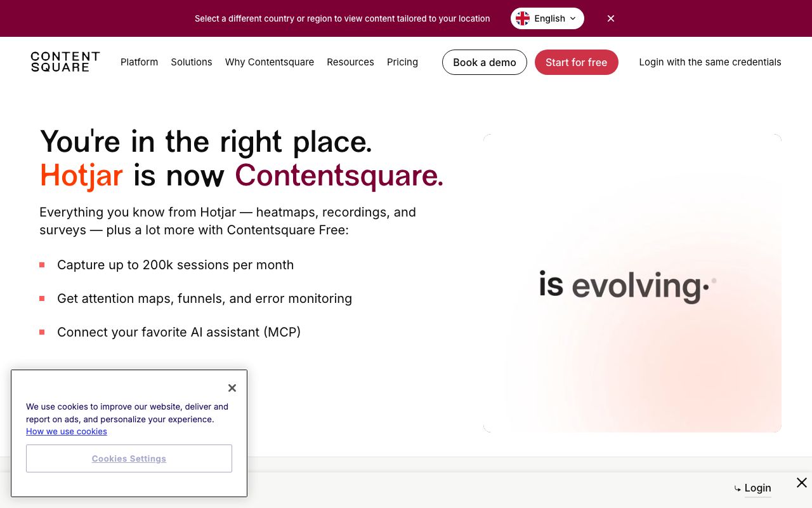Click the 'Hotjar is now Contentsquare.' heading
Image resolution: width=812 pixels, height=508 pixels.
pyautogui.click(x=242, y=176)
